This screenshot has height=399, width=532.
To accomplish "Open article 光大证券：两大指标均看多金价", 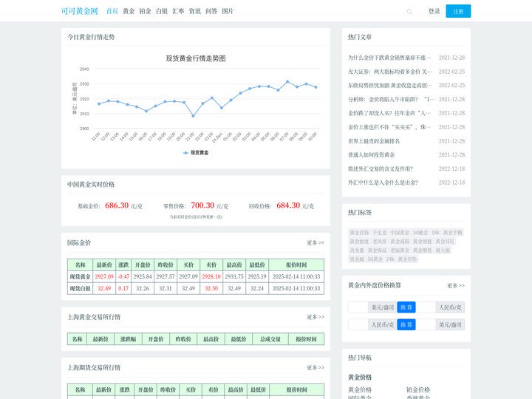I will (x=390, y=72).
